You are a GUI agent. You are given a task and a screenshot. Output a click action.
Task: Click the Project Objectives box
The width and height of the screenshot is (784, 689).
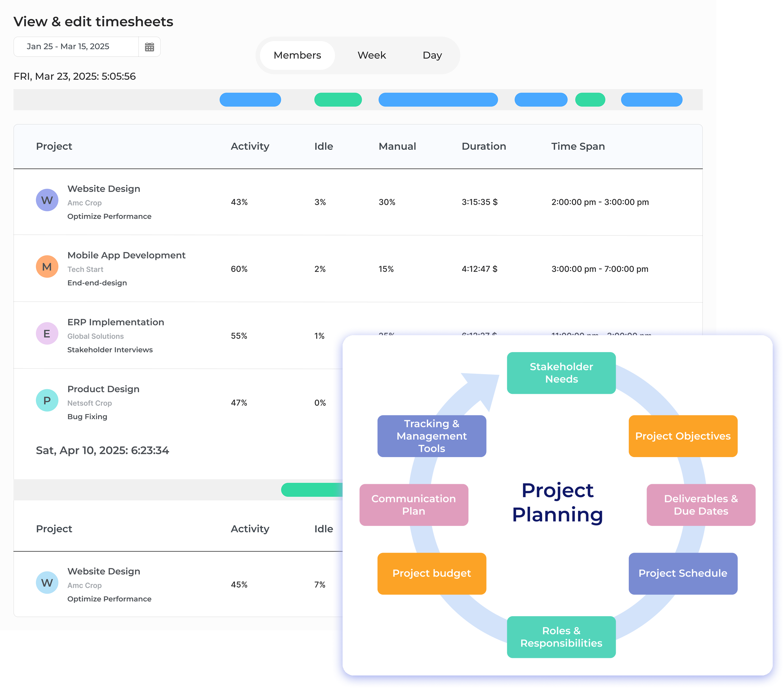[683, 436]
